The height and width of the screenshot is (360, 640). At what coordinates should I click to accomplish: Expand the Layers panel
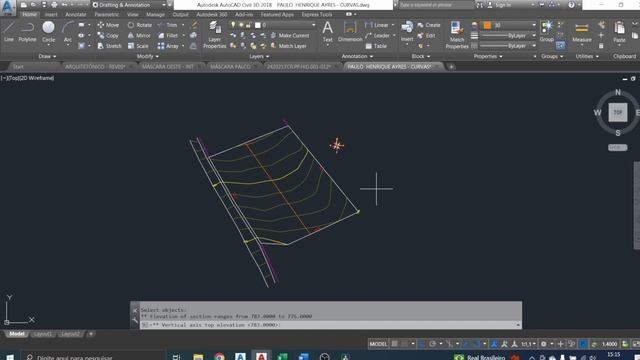(x=259, y=56)
